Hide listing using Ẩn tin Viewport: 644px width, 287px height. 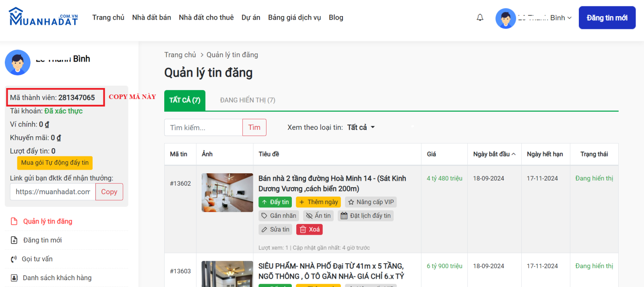(x=318, y=216)
